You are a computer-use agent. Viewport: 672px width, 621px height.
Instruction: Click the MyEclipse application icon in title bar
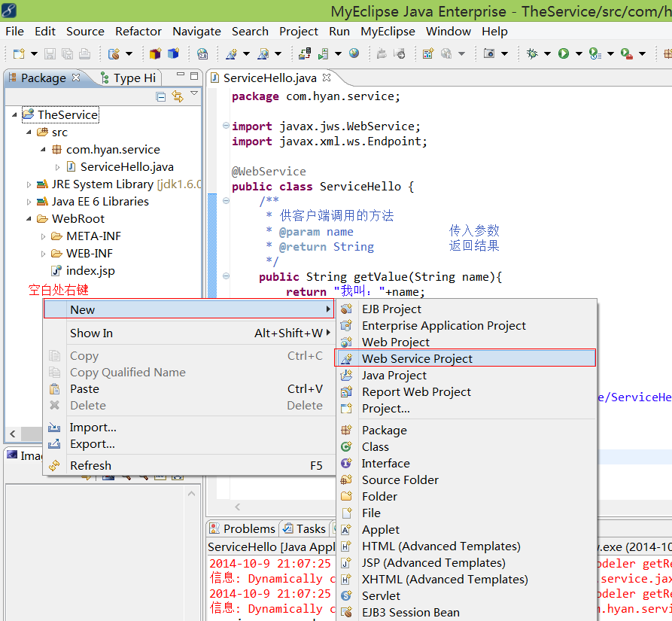tap(9, 11)
